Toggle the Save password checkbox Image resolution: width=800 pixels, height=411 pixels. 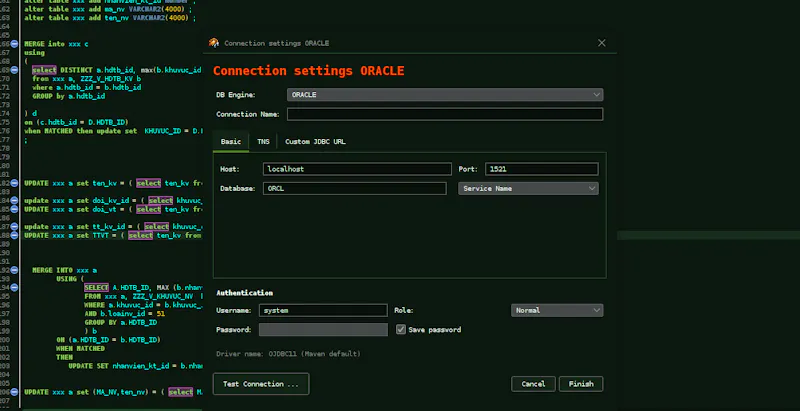pos(401,329)
